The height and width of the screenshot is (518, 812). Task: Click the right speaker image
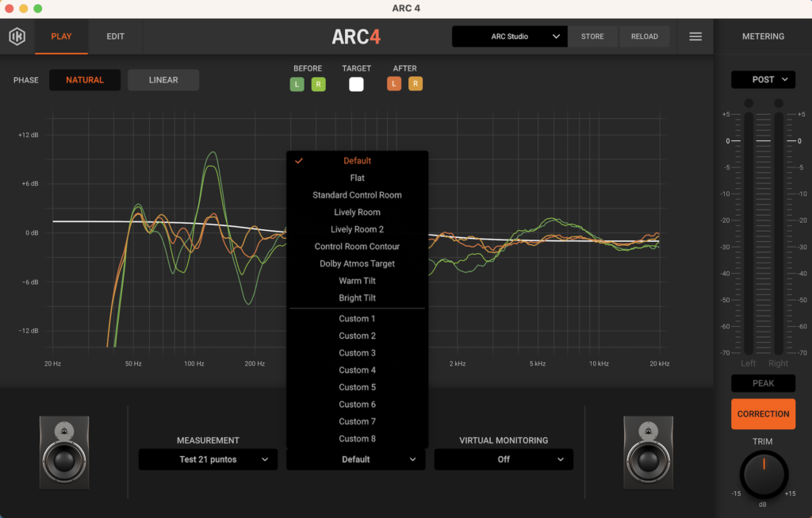point(649,452)
